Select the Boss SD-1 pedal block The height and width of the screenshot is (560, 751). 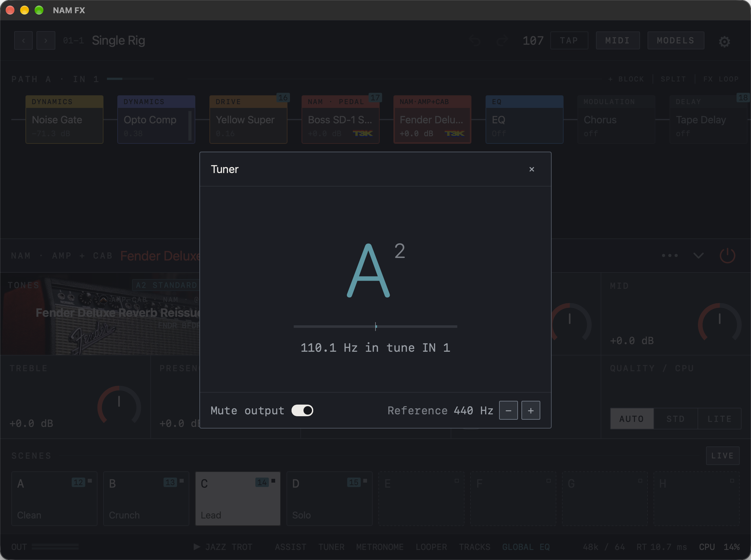coord(341,120)
